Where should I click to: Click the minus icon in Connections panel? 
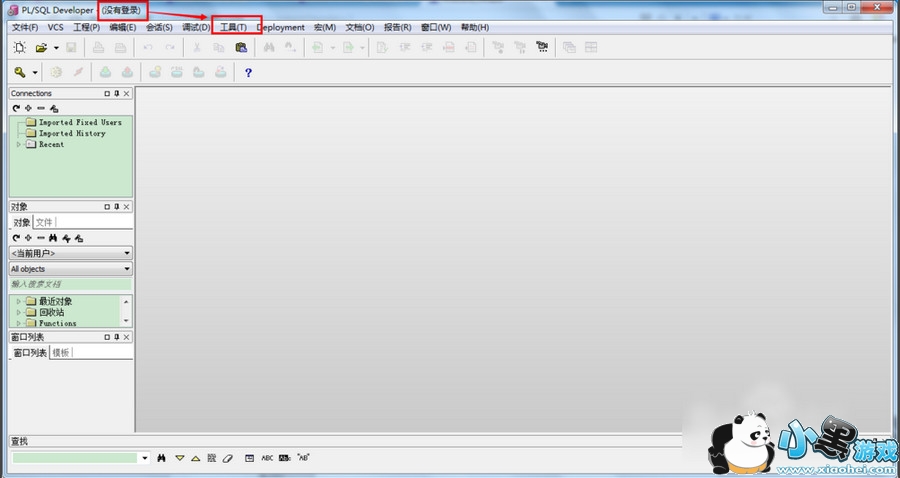41,108
